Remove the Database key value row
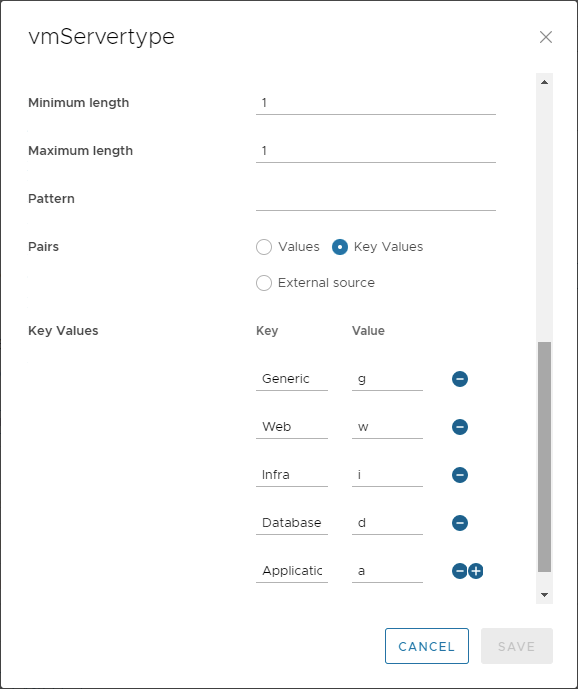578x689 pixels. click(x=460, y=523)
